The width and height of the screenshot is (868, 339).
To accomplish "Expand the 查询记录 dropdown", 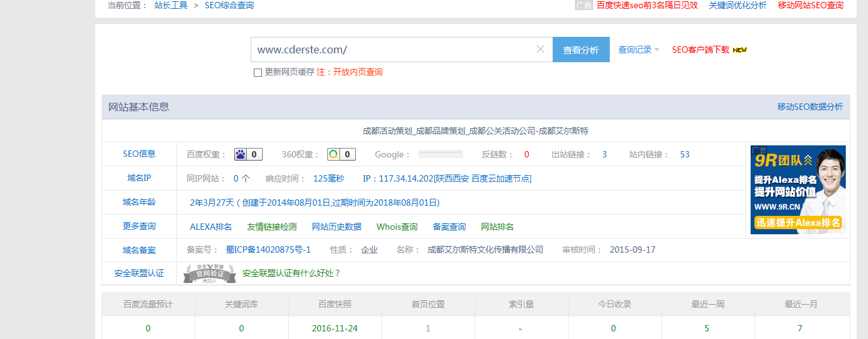I will coord(638,50).
